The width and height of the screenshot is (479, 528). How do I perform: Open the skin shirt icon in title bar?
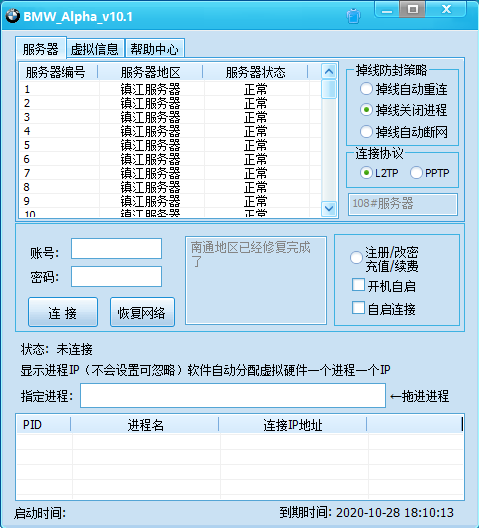click(x=353, y=16)
